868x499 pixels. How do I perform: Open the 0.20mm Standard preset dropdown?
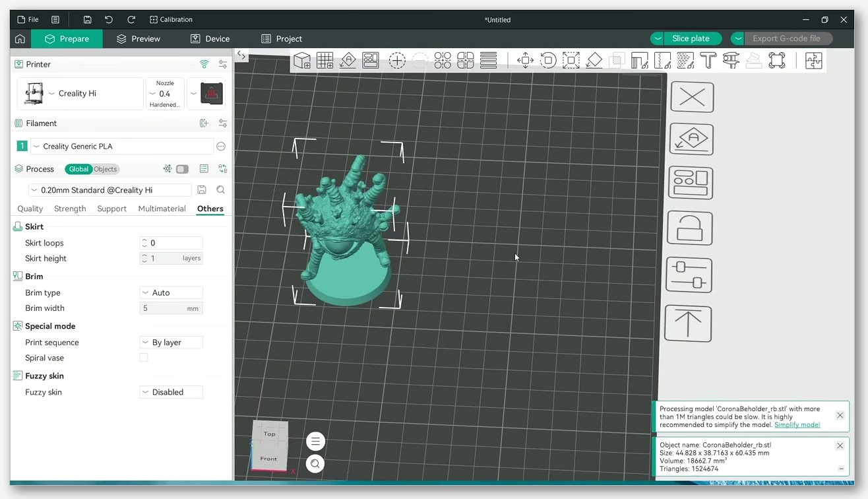[x=110, y=190]
